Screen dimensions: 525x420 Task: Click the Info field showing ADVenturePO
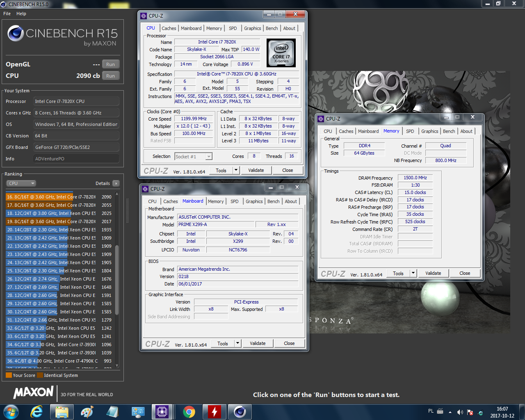tap(76, 159)
